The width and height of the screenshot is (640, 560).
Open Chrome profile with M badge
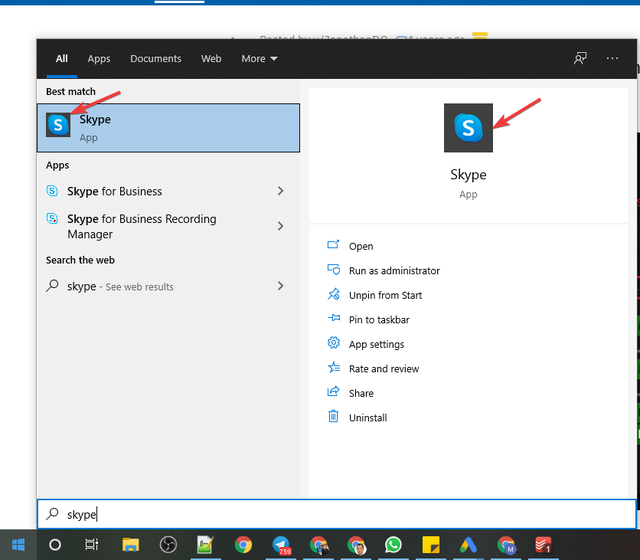tap(506, 545)
